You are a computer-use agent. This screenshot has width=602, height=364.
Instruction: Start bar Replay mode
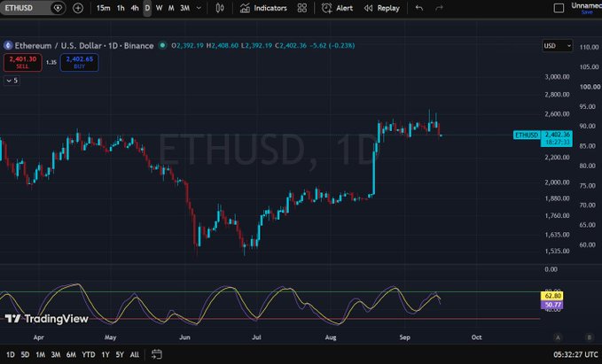click(x=382, y=8)
